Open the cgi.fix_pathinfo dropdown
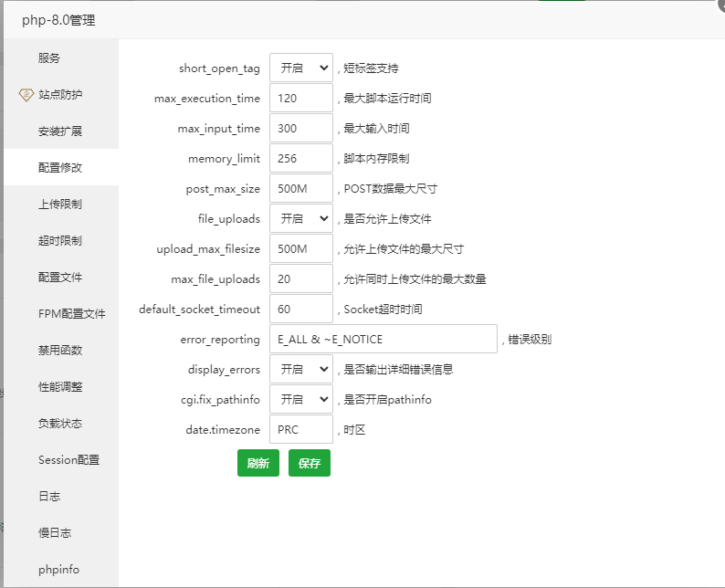The image size is (725, 588). (300, 400)
